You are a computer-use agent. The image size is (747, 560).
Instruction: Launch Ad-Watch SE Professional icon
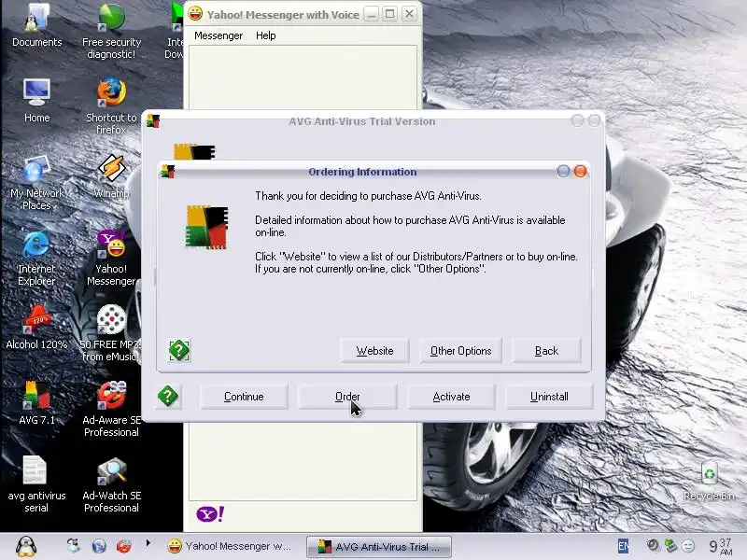(x=111, y=483)
